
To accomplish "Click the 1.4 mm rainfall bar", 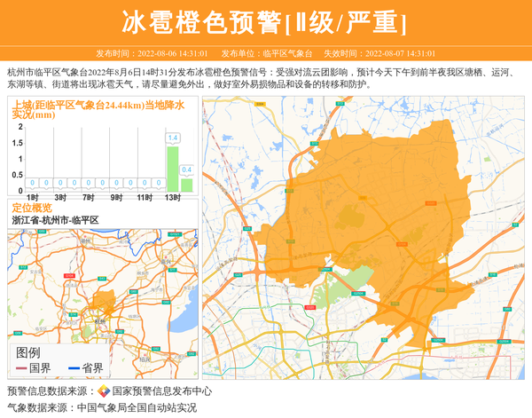I will (x=173, y=169).
